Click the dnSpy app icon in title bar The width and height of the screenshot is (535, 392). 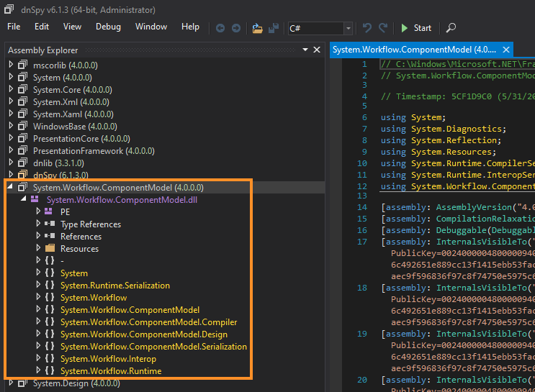[x=9, y=9]
